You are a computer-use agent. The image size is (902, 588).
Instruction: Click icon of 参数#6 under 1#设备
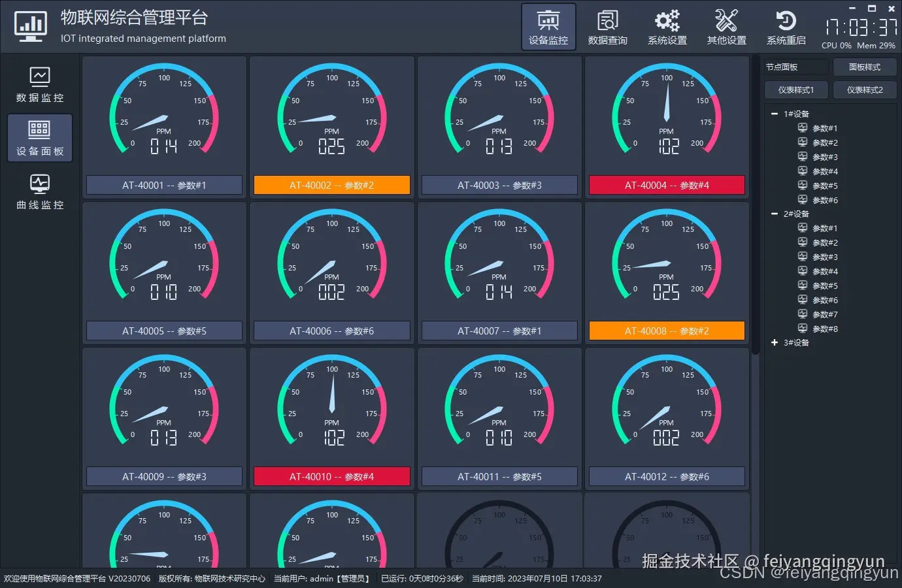pyautogui.click(x=803, y=200)
